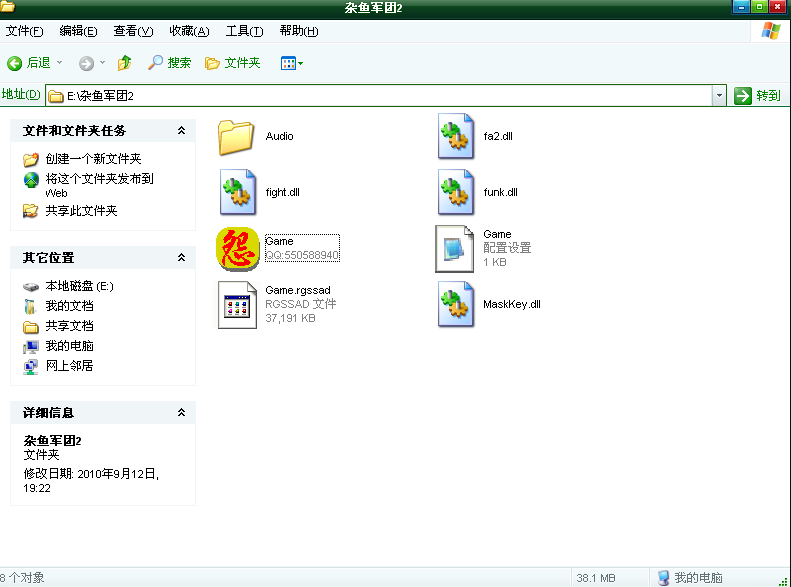This screenshot has width=791, height=587.
Task: Open the 帮助(H) menu
Action: coord(299,31)
